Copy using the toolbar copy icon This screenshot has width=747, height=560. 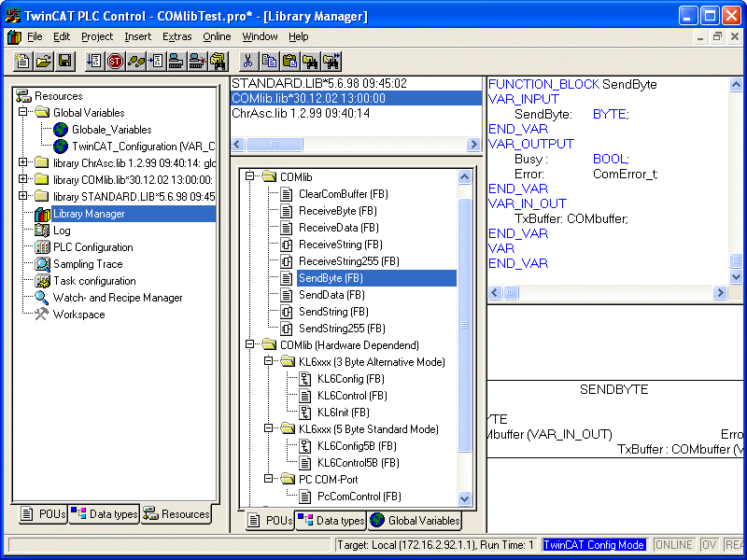(x=269, y=62)
